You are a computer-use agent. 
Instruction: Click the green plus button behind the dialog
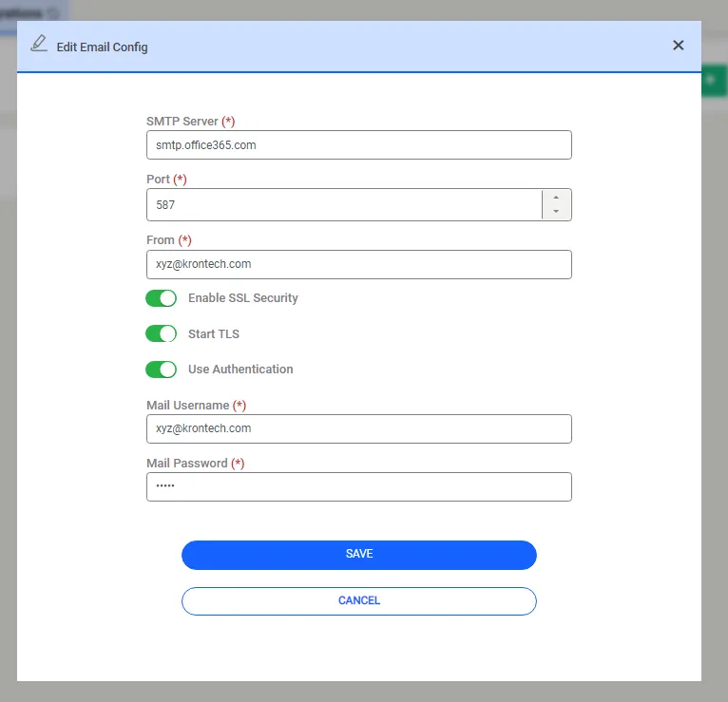[x=713, y=81]
